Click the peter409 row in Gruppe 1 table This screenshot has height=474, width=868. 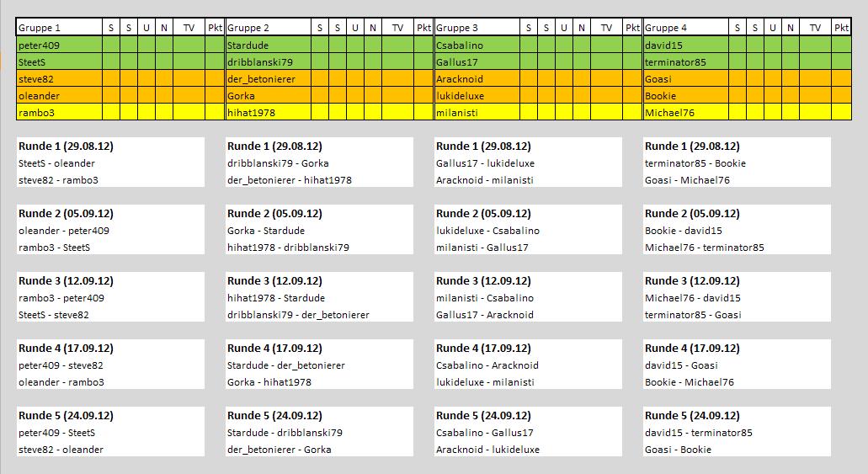[59, 45]
